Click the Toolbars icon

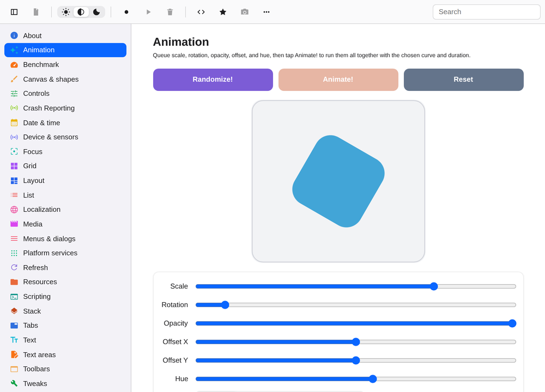coord(14,369)
